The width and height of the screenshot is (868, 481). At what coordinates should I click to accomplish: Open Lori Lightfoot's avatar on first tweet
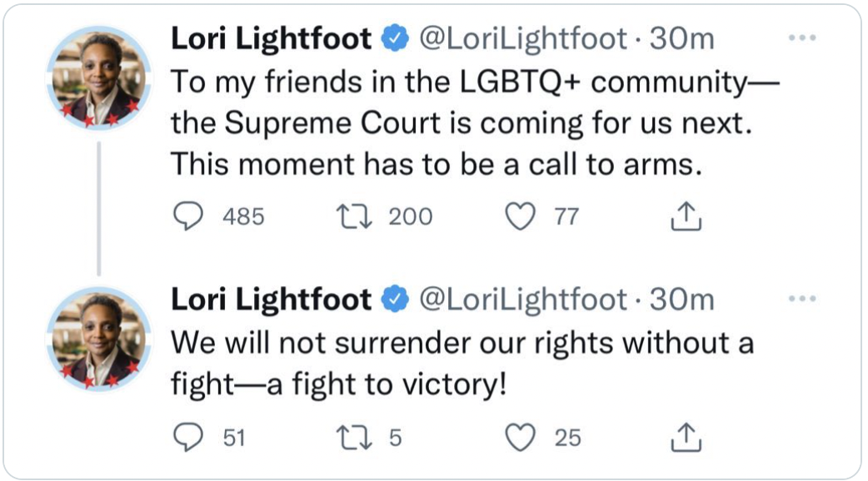(x=98, y=78)
